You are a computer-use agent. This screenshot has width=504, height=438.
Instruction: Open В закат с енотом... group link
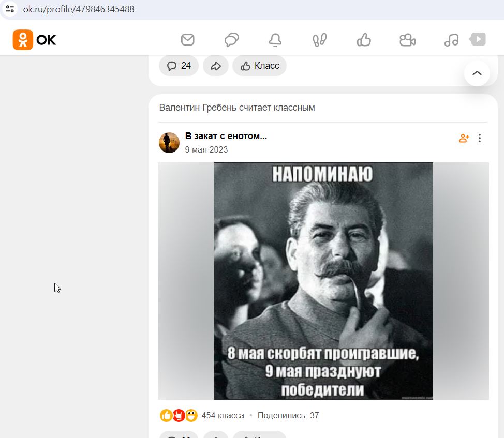click(x=226, y=136)
